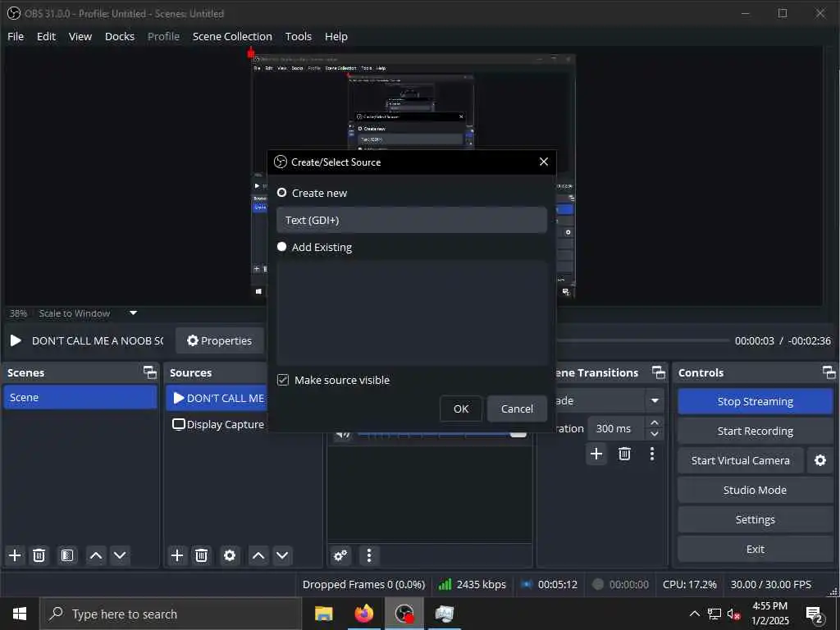Viewport: 840px width, 630px height.
Task: Move scene down
Action: click(x=120, y=555)
